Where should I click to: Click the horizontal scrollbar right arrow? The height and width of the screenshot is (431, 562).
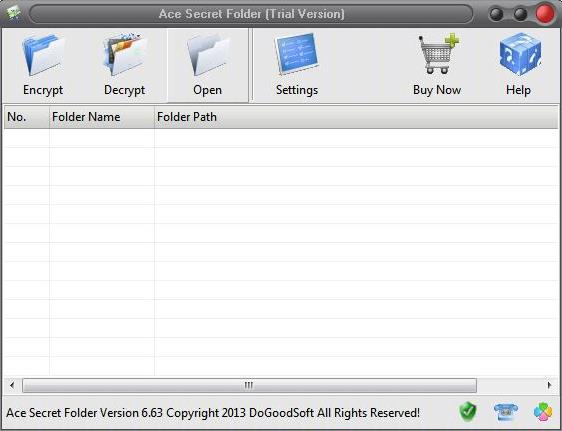(x=549, y=385)
